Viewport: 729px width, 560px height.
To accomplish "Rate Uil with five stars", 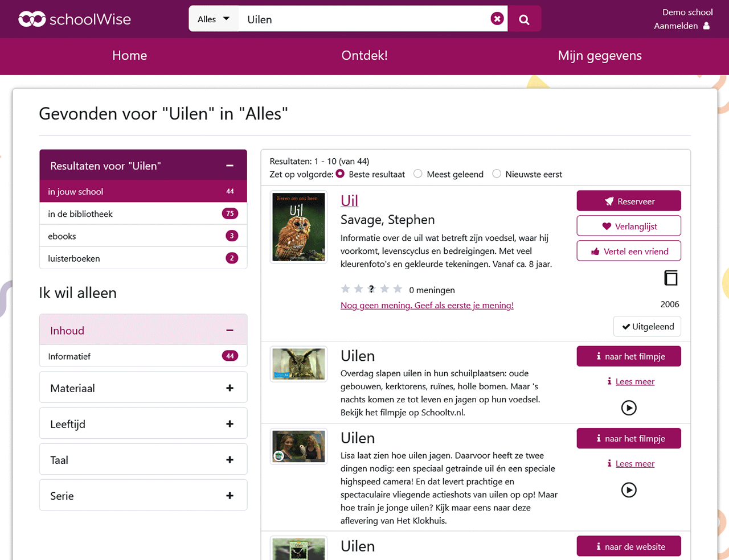I will pos(398,289).
